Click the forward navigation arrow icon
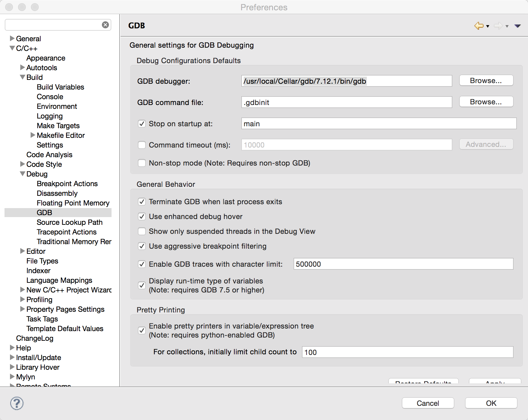Image resolution: width=528 pixels, height=420 pixels. click(498, 26)
